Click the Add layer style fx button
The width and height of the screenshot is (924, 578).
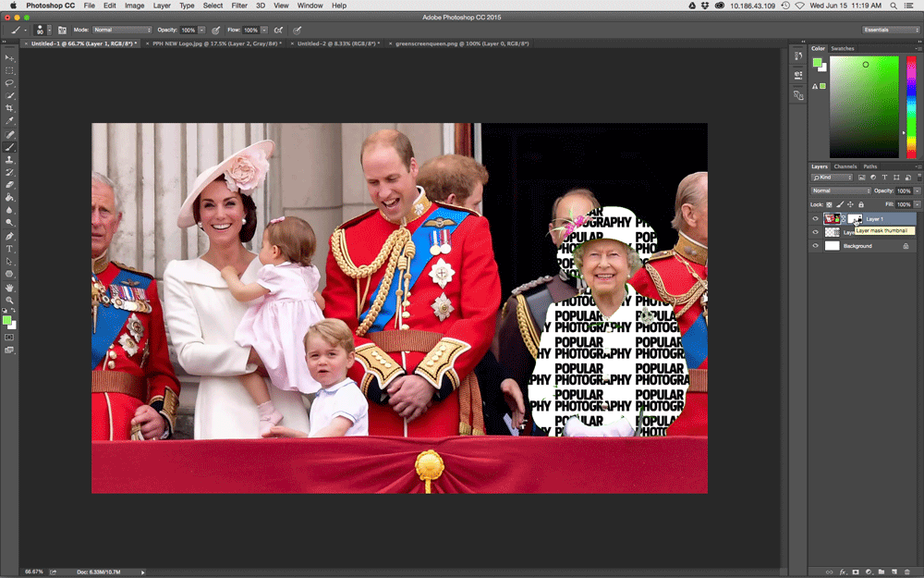coord(843,572)
